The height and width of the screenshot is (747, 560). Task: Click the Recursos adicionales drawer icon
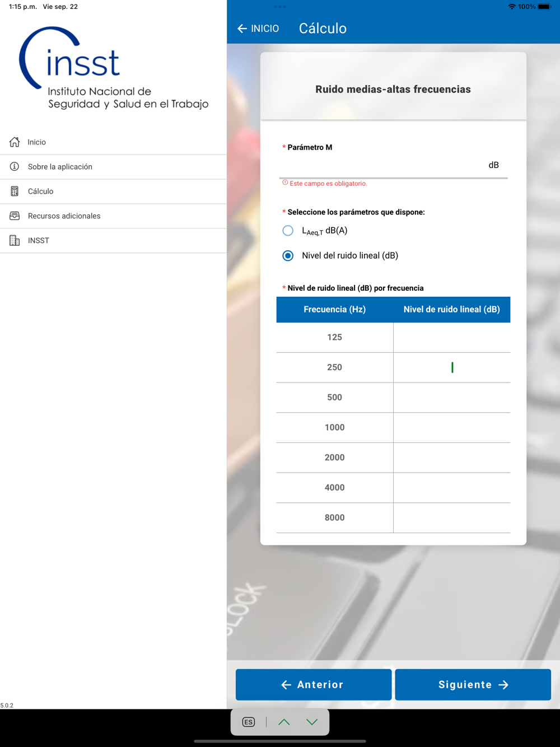pyautogui.click(x=15, y=216)
